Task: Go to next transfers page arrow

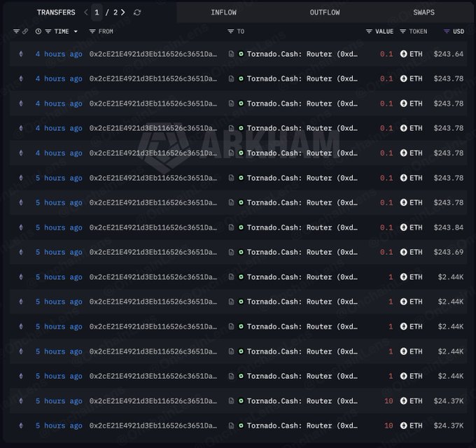Action: tap(123, 13)
